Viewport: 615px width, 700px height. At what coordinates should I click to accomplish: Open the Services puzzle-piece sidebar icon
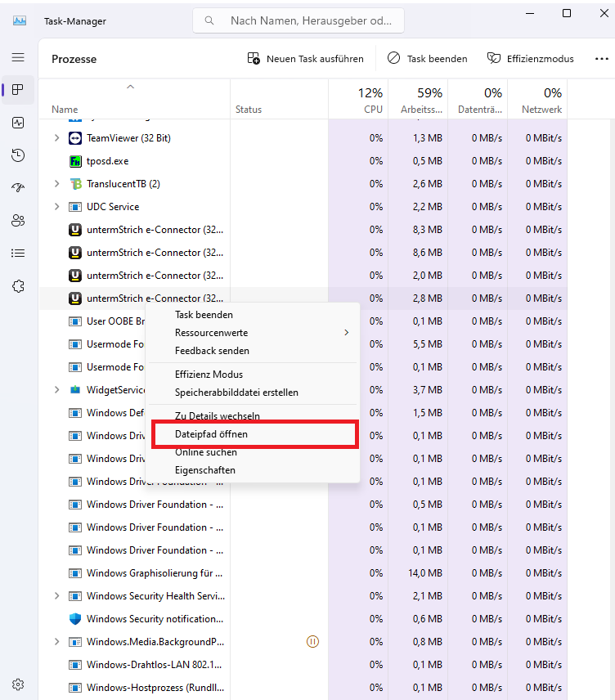point(18,286)
